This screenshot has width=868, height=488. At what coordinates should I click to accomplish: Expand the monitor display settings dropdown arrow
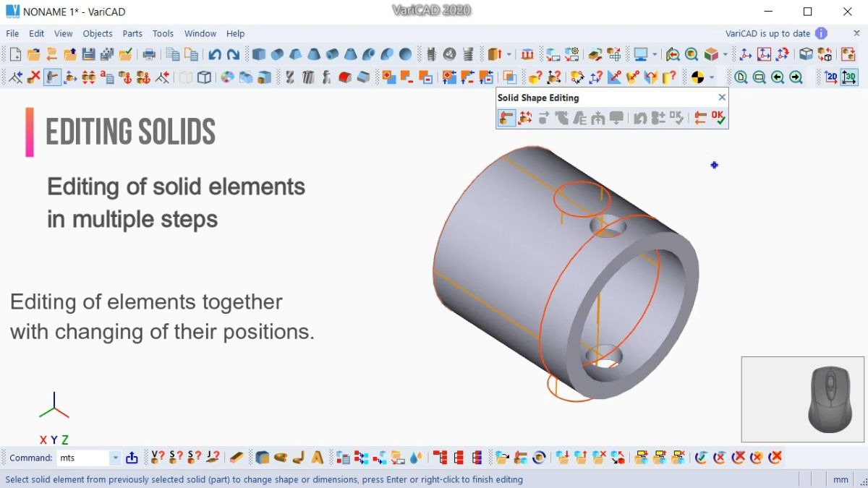[x=655, y=54]
